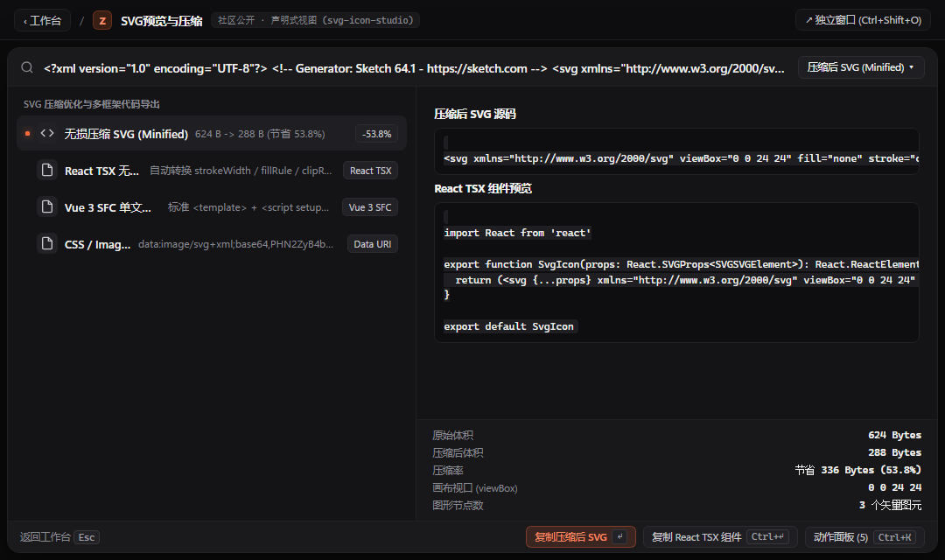Click the Ctrl+K shortcut badge

[x=894, y=536]
